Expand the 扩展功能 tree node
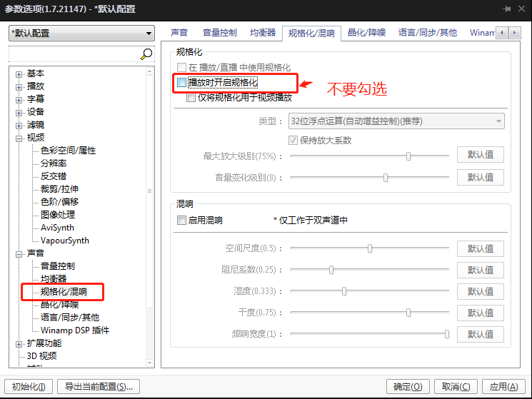The image size is (532, 399). [x=20, y=343]
